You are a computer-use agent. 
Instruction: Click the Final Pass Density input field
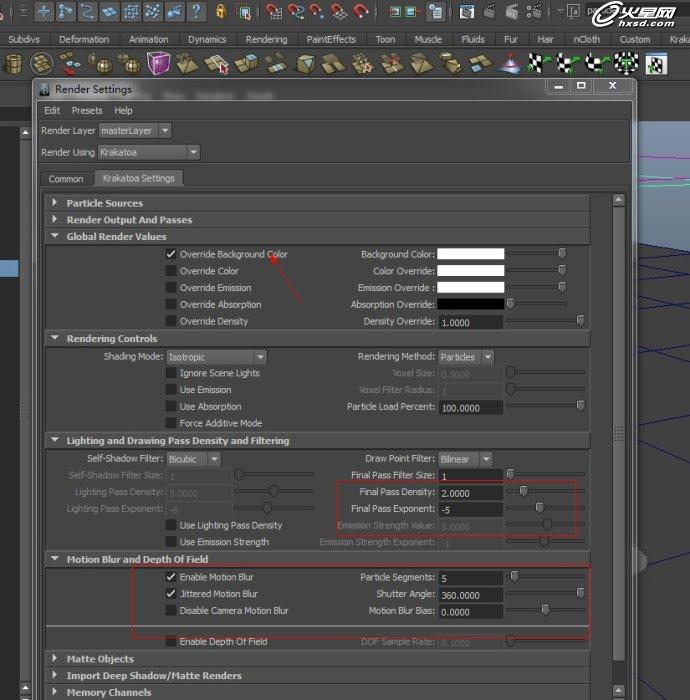click(x=470, y=493)
